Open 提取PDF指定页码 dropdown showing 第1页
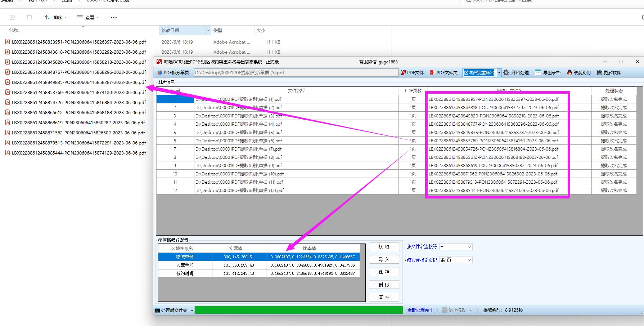The height and width of the screenshot is (326, 644). [456, 260]
